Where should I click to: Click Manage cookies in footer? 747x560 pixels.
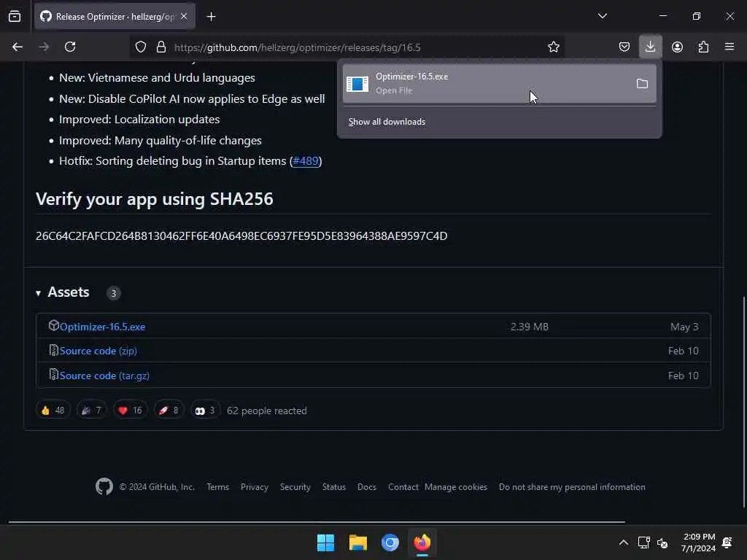point(456,487)
